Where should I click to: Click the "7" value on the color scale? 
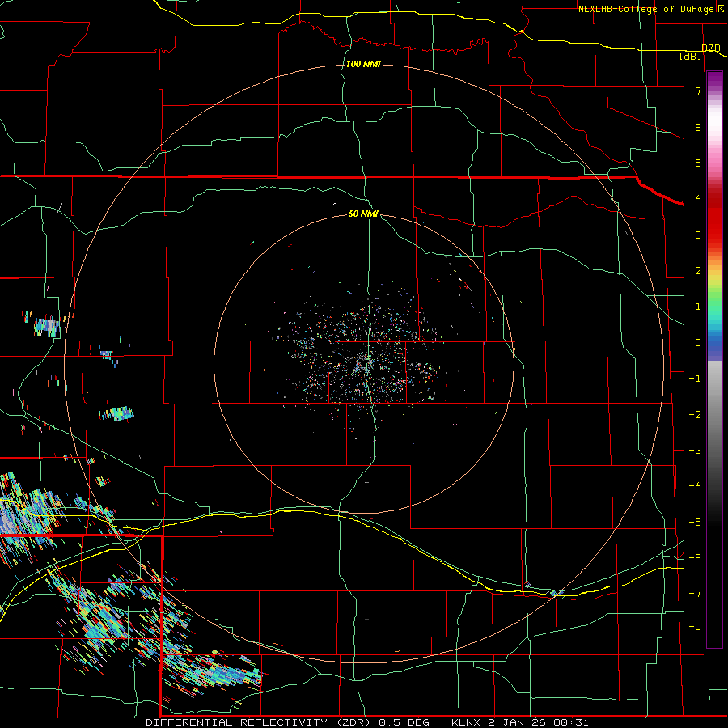[x=698, y=91]
